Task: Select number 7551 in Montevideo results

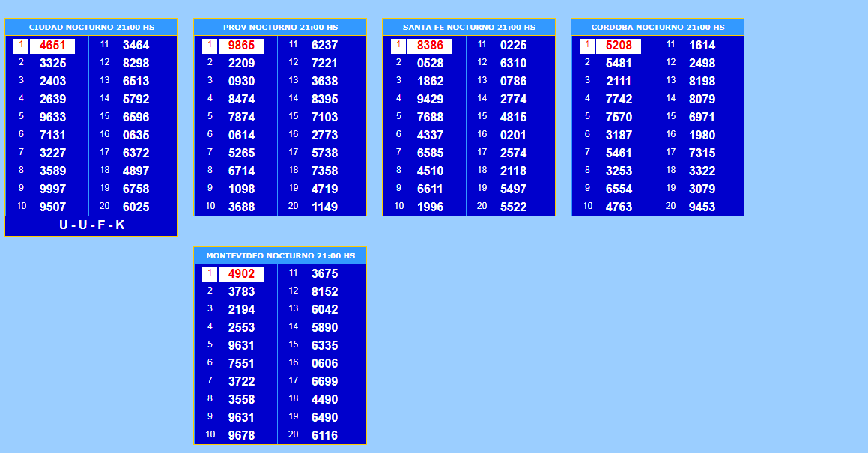Action: click(241, 363)
